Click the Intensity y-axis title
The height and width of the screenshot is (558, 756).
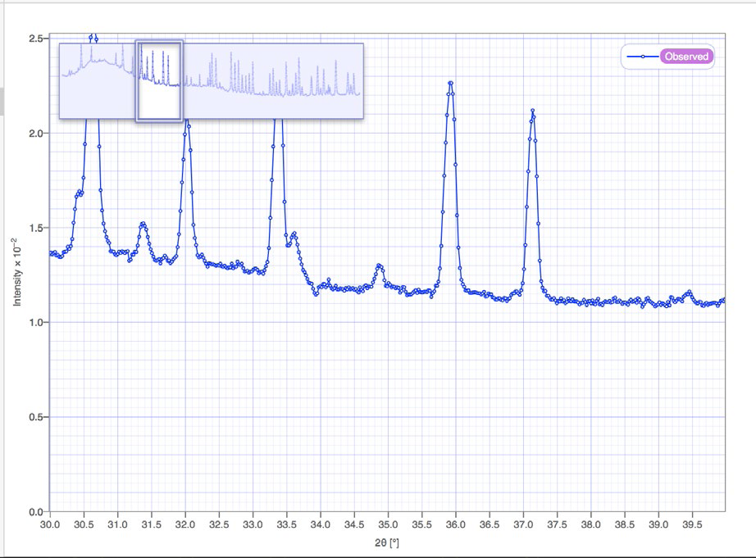click(x=16, y=273)
